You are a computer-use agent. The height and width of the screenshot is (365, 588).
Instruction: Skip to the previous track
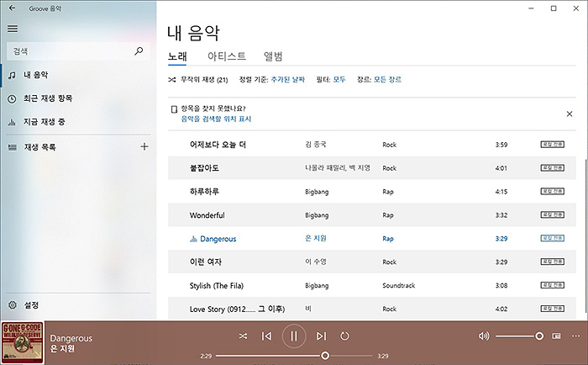[x=266, y=336]
